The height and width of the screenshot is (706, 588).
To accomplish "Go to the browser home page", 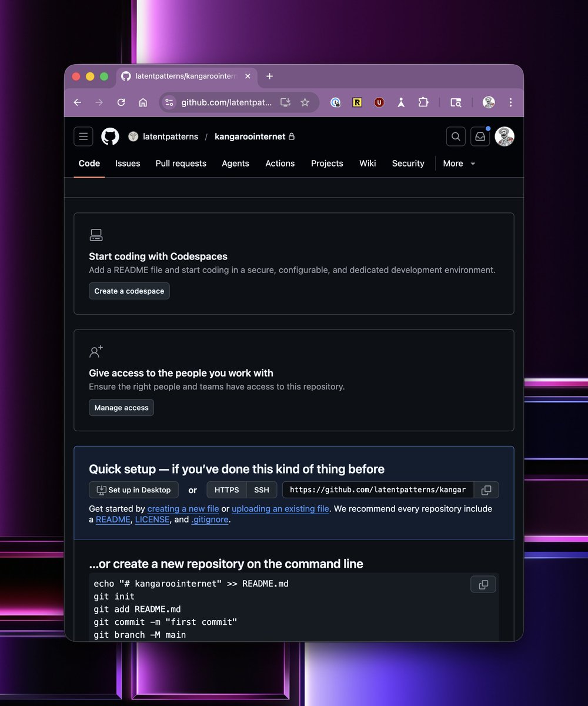I will (143, 102).
